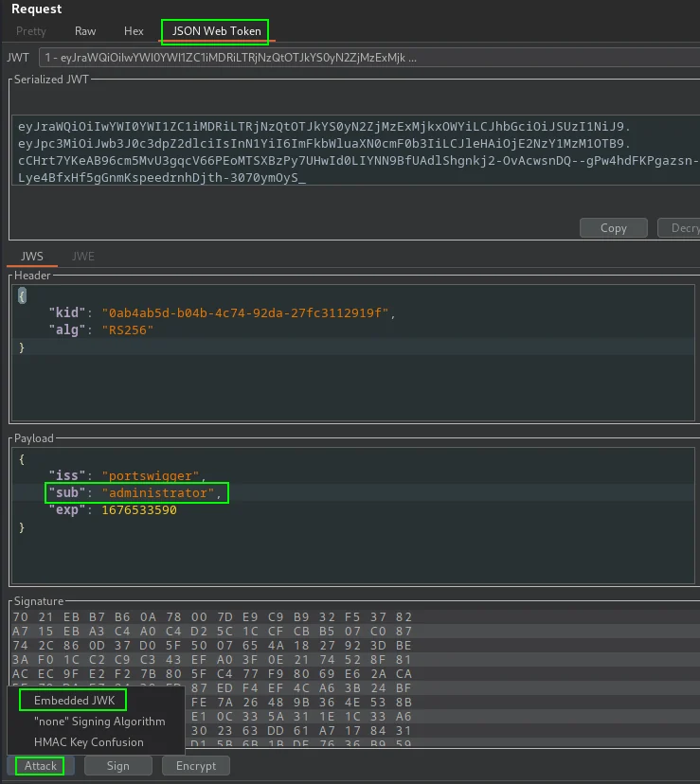Choose Embedded JWK attack option
The width and height of the screenshot is (700, 784).
coord(74,701)
